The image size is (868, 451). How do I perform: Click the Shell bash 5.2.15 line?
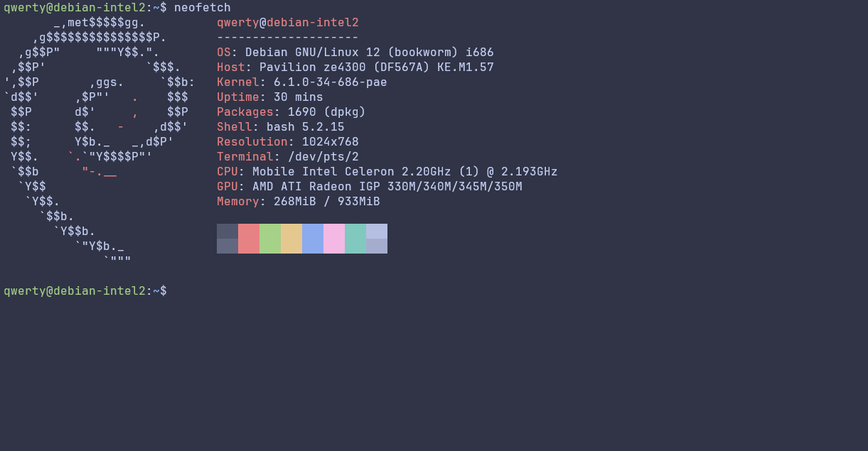point(281,127)
